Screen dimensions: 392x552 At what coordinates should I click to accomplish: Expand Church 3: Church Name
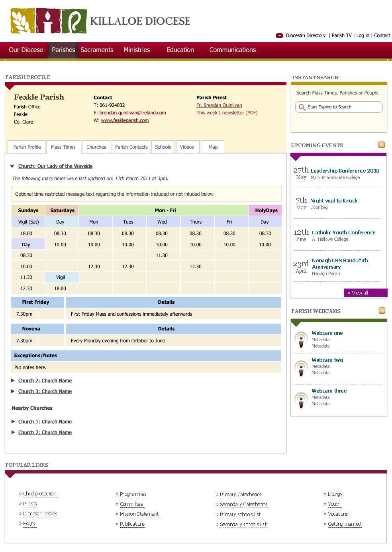13,391
